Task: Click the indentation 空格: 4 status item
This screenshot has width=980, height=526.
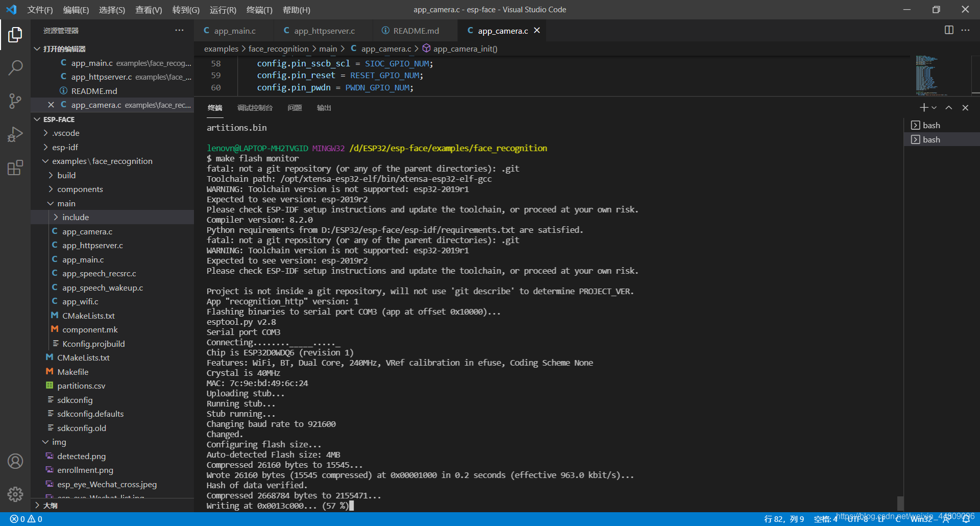Action: click(825, 519)
